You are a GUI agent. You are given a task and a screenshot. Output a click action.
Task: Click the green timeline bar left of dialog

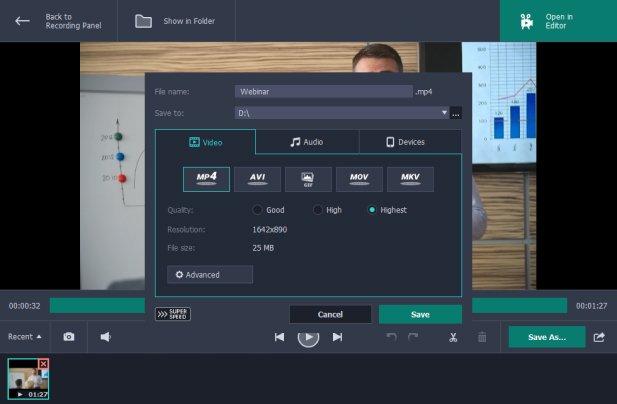[x=97, y=306]
